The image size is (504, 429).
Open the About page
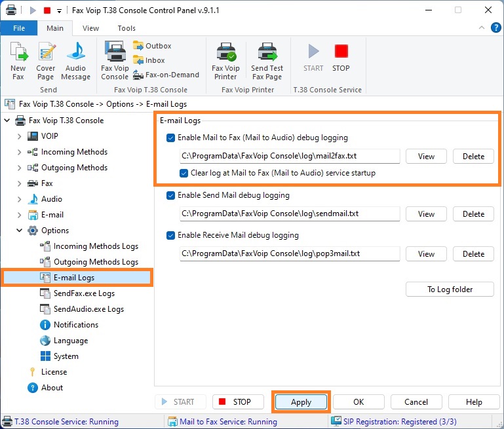45,388
